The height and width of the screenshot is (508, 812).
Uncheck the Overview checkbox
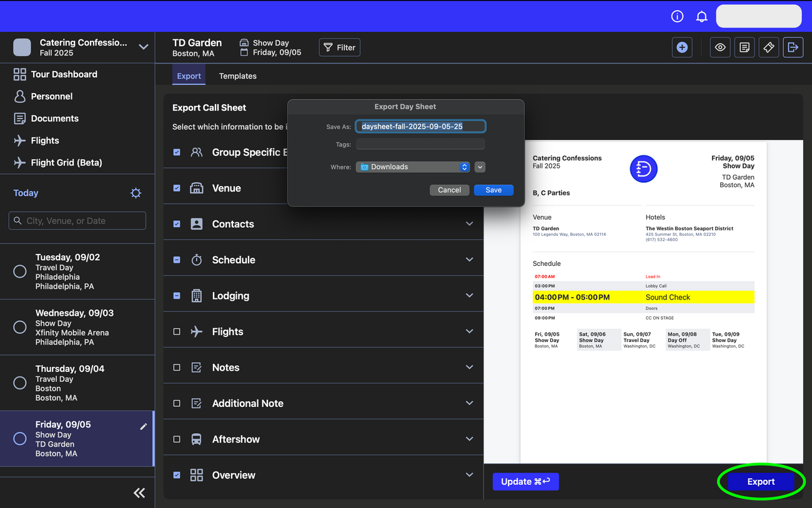[x=177, y=475]
